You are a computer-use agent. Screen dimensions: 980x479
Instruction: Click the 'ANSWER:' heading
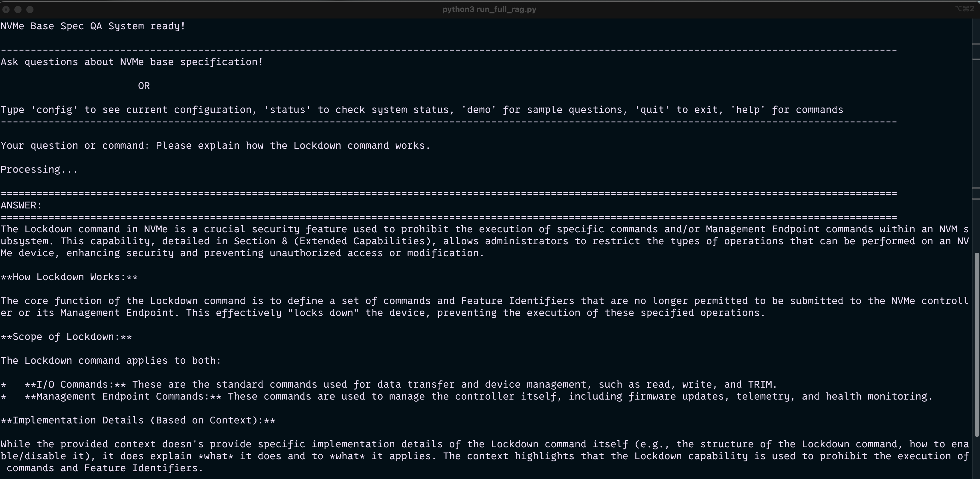21,205
